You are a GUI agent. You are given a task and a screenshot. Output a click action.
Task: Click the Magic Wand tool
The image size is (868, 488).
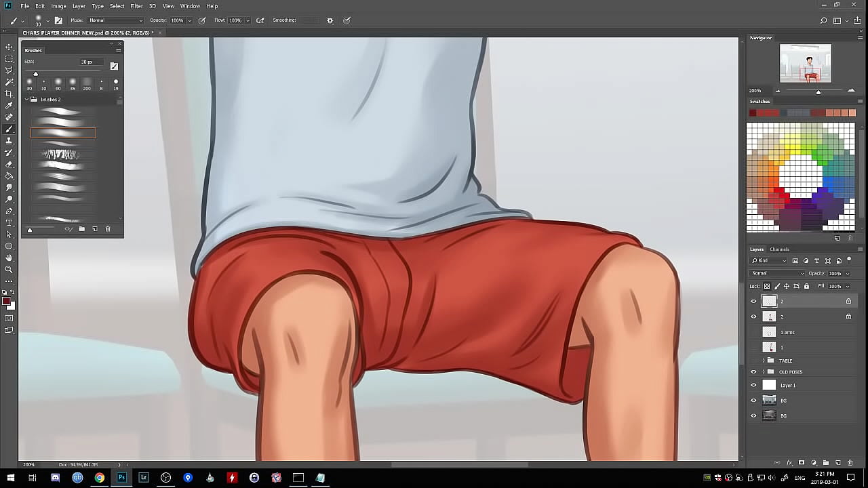9,82
